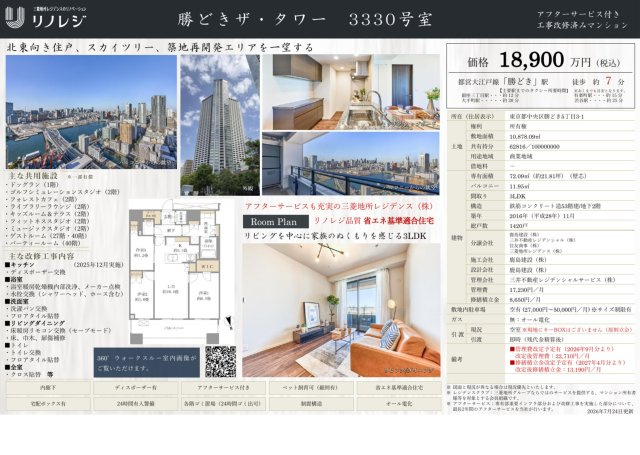640x455 pixels.
Task: Click the red 修繕積立金改定予定有 note
Action: click(x=567, y=362)
